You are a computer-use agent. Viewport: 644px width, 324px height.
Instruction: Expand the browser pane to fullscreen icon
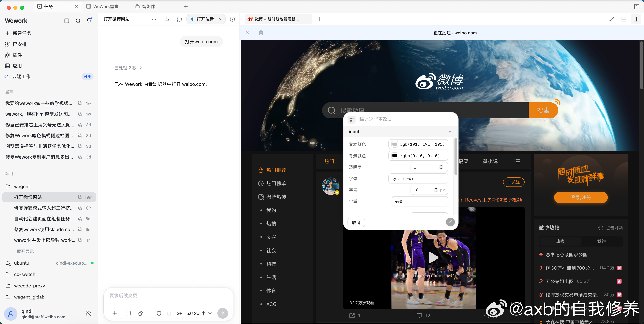tap(611, 19)
